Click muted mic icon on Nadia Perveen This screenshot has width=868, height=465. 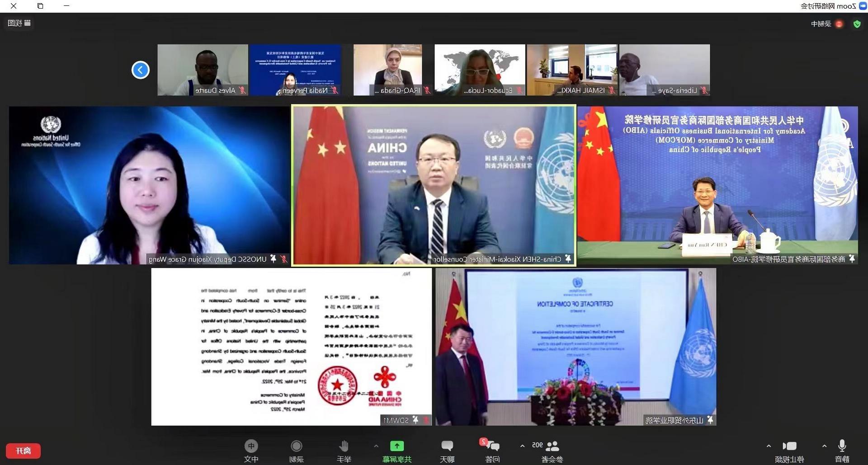tap(335, 90)
